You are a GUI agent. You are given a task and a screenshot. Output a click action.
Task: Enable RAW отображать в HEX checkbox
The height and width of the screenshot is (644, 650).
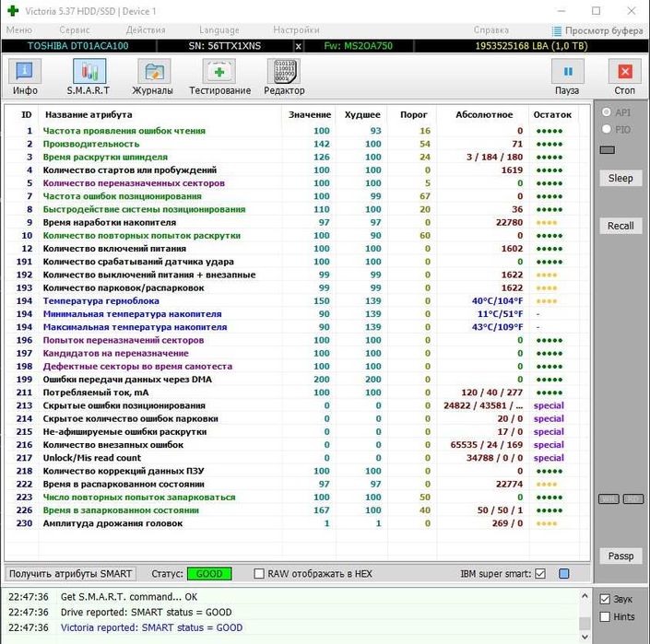pos(259,574)
